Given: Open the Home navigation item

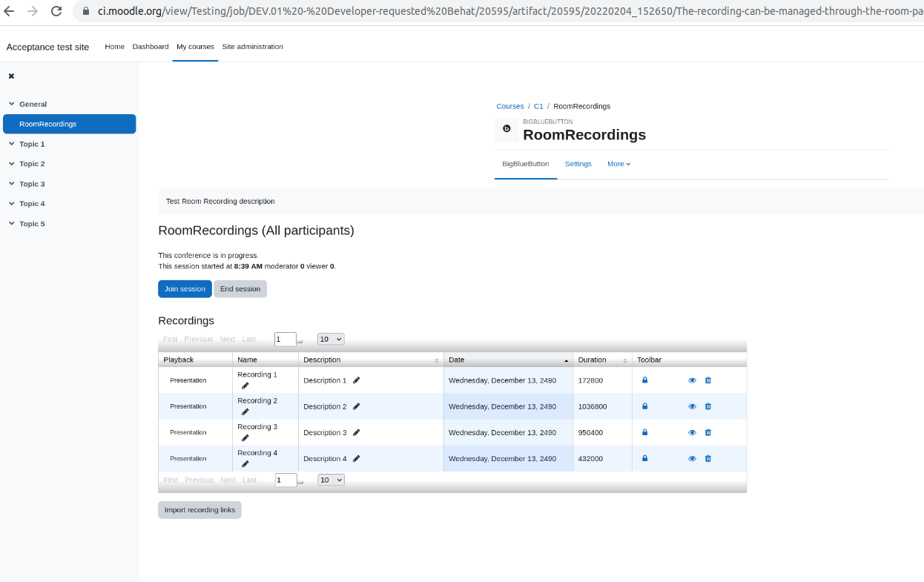Looking at the screenshot, I should tap(114, 46).
